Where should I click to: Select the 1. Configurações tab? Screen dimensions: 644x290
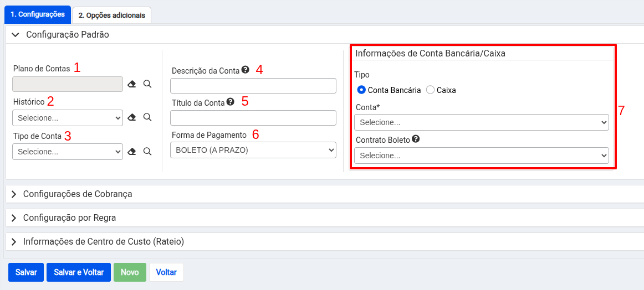tap(37, 14)
